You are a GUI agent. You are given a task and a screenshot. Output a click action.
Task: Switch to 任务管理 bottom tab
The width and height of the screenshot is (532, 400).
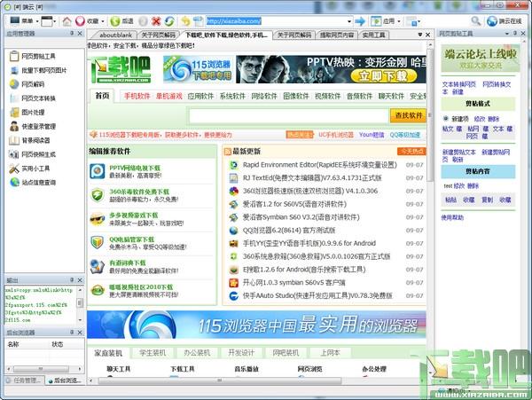(25, 380)
